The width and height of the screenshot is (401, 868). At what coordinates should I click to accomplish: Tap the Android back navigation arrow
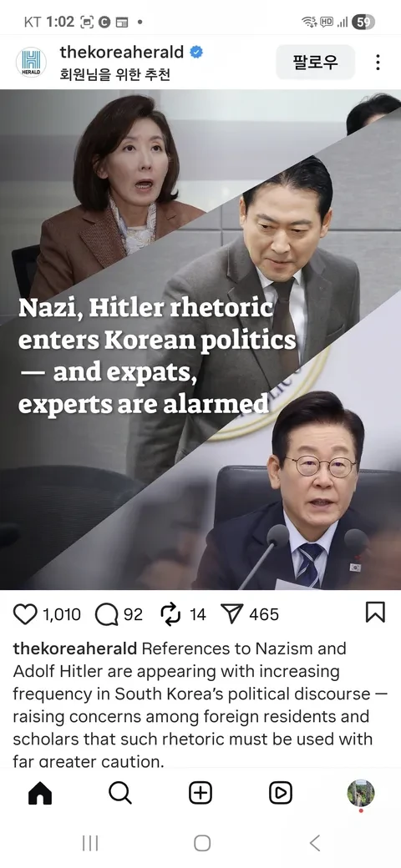pos(315,843)
